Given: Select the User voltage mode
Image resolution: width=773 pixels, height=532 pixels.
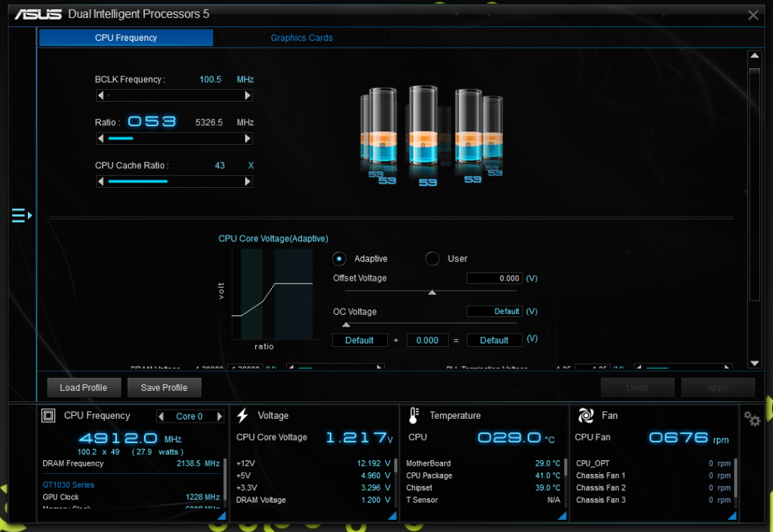Looking at the screenshot, I should (433, 259).
